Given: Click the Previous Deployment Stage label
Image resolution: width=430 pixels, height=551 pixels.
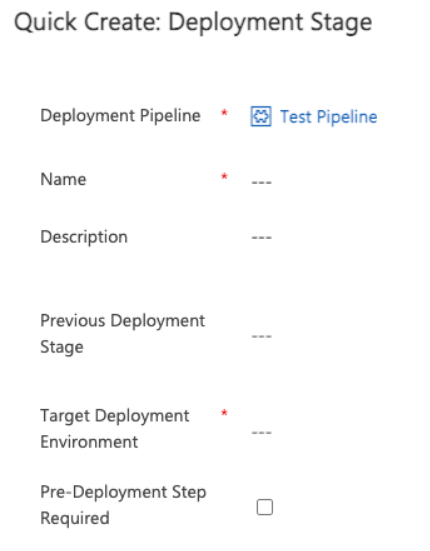Looking at the screenshot, I should click(122, 333).
